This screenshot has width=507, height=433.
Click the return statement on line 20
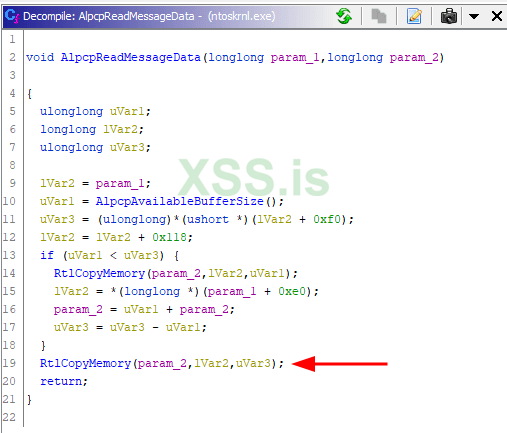61,381
